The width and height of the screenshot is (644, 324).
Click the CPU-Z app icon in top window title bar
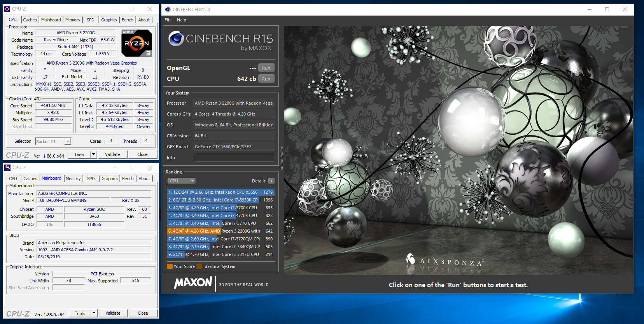click(x=7, y=9)
